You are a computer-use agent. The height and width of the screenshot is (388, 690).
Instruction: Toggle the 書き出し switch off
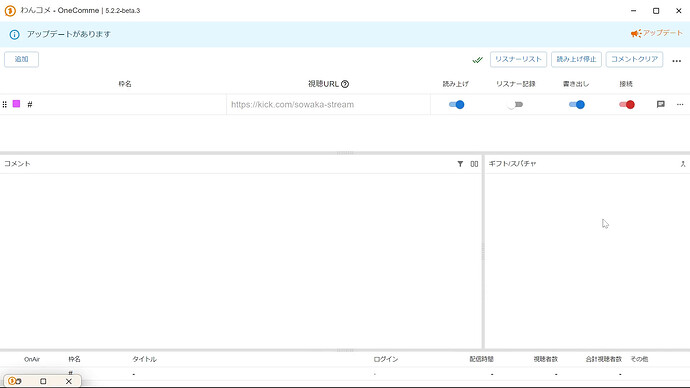576,104
